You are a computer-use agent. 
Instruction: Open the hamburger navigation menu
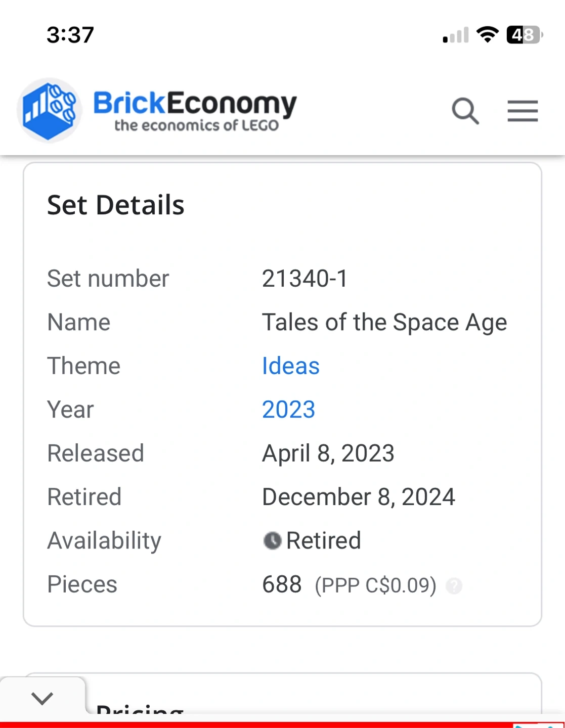coord(523,111)
